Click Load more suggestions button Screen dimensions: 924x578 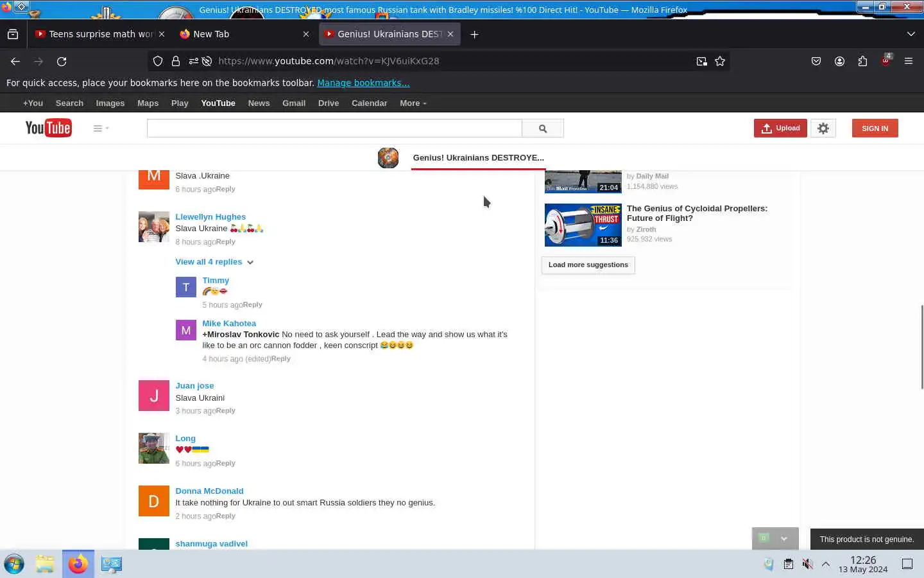tap(588, 265)
